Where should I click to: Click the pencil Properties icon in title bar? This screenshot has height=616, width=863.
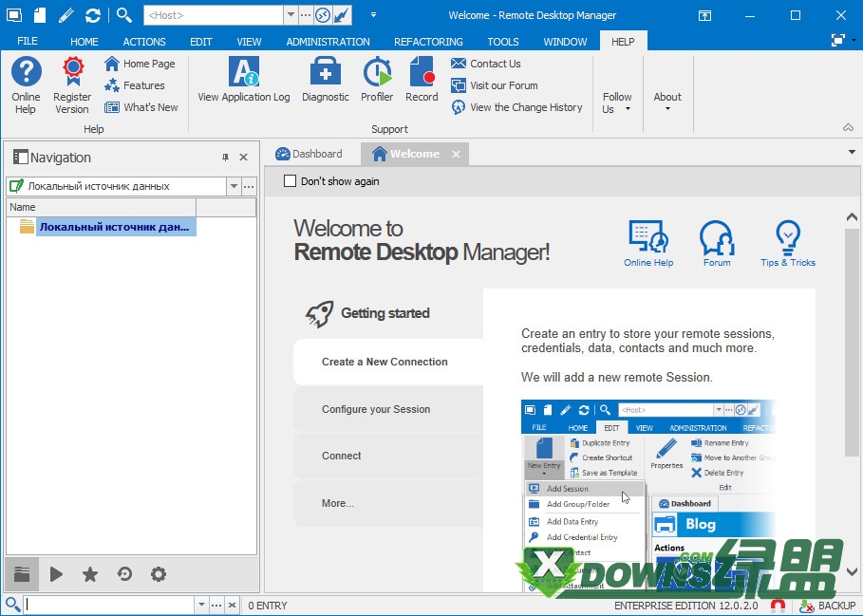66,15
